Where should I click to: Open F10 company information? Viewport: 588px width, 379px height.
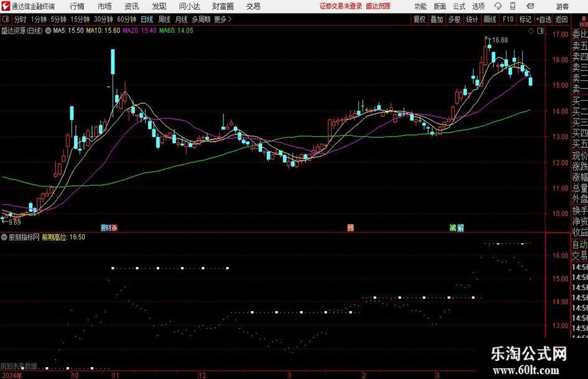(508, 19)
